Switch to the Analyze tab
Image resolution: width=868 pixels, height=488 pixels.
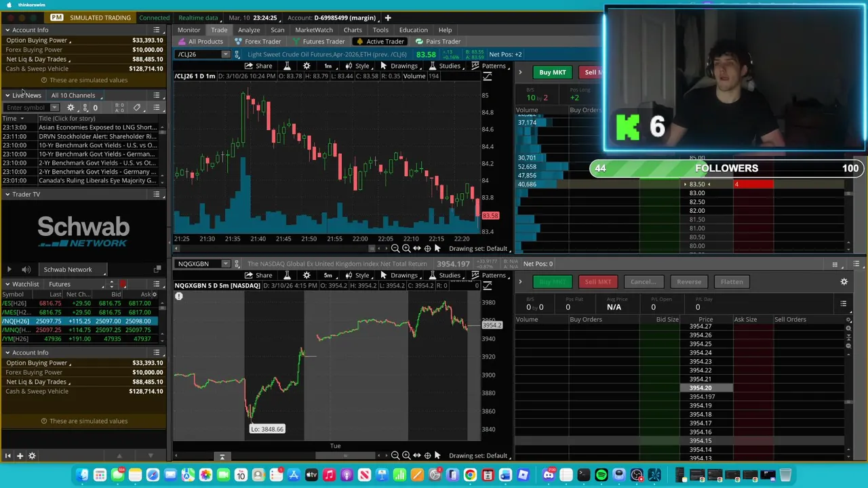249,30
